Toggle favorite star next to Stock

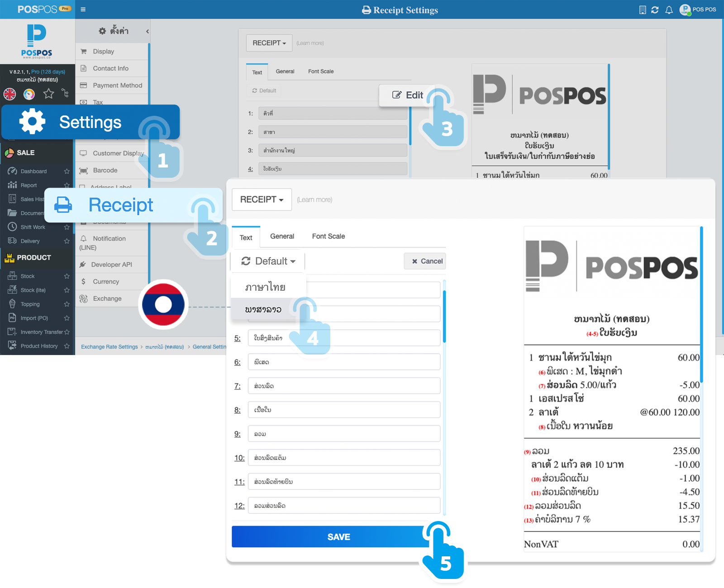click(x=67, y=276)
